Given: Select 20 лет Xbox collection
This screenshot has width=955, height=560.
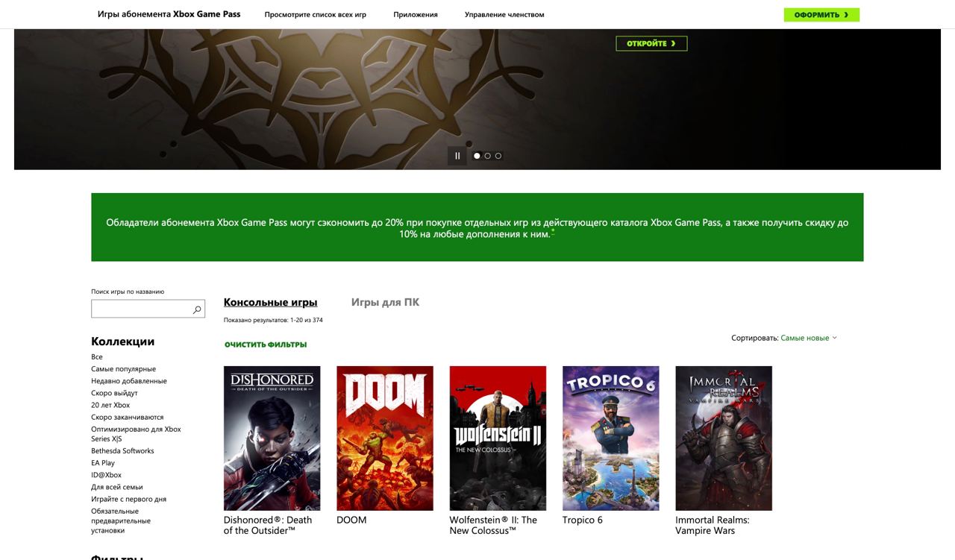Looking at the screenshot, I should point(110,405).
